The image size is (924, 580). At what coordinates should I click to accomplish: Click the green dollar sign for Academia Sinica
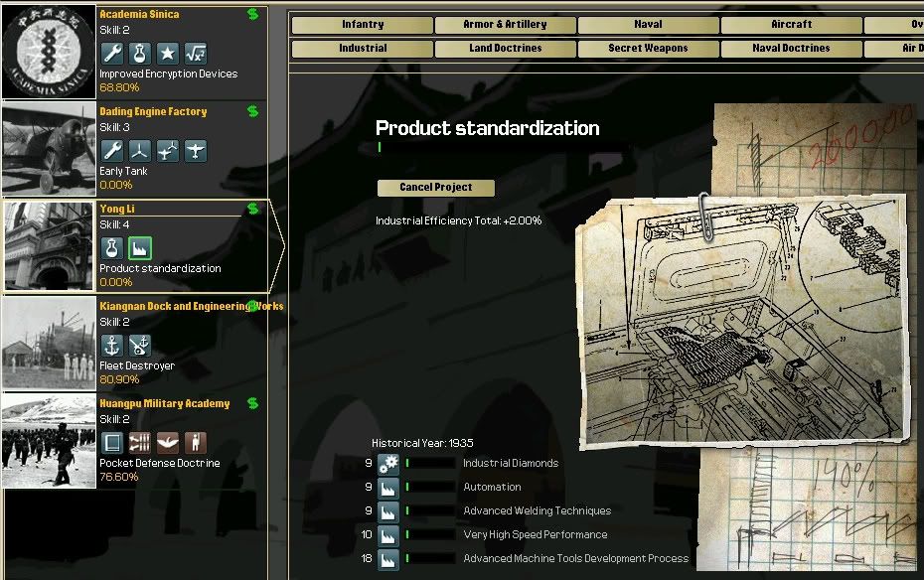pyautogui.click(x=252, y=14)
